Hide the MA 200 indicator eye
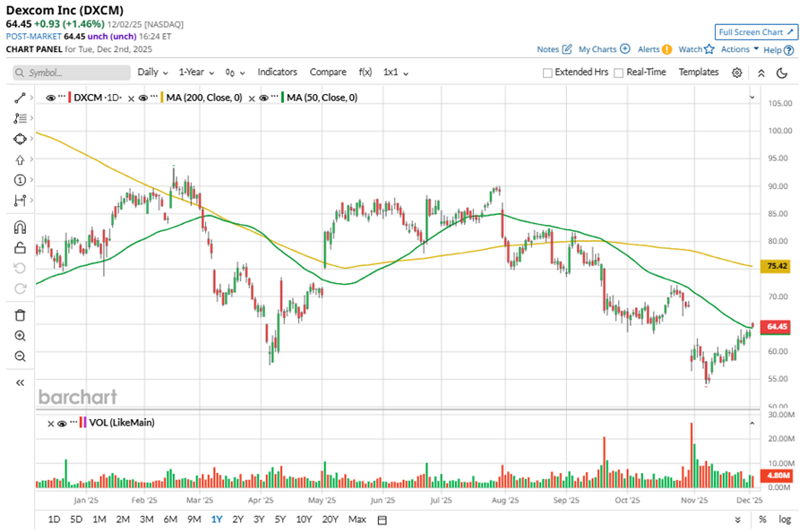This screenshot has width=808, height=532. point(143,98)
